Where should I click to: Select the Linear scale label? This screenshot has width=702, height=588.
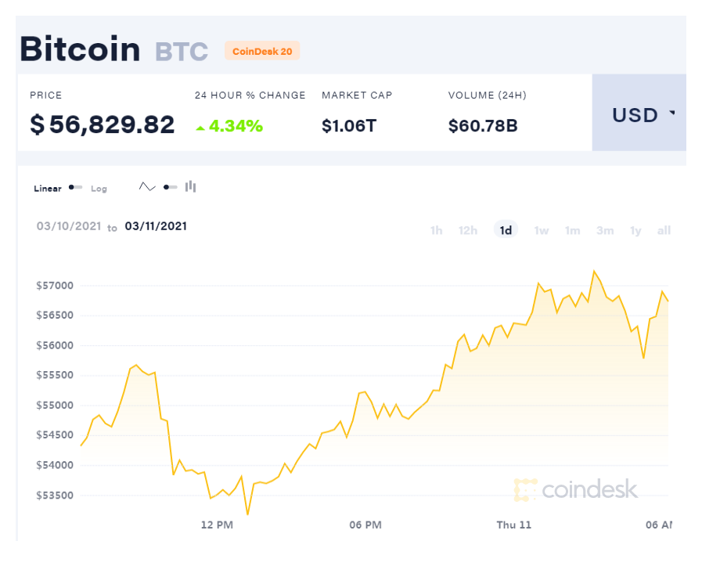click(48, 189)
